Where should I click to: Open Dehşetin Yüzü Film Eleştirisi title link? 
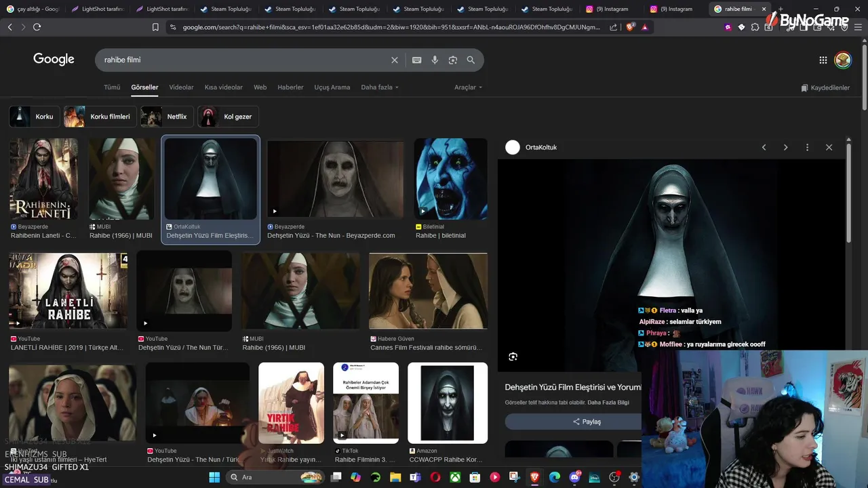click(x=573, y=387)
